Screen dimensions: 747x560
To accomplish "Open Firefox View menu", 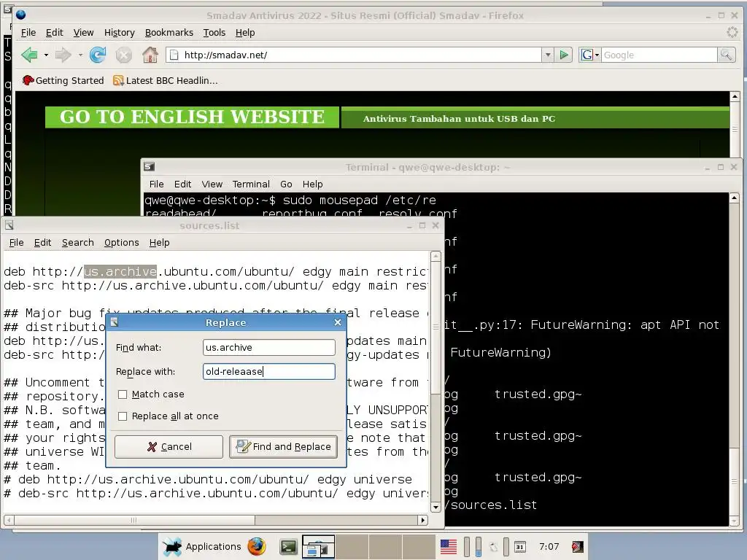I will click(83, 32).
